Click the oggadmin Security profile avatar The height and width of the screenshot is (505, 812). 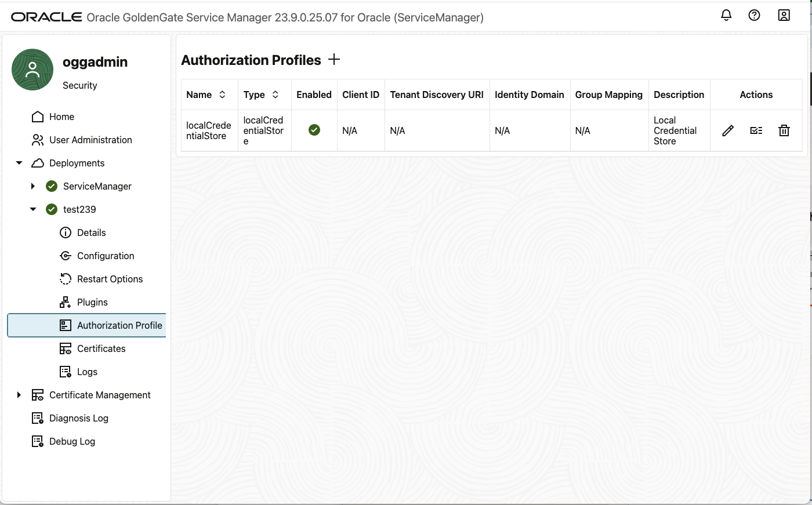[x=32, y=70]
